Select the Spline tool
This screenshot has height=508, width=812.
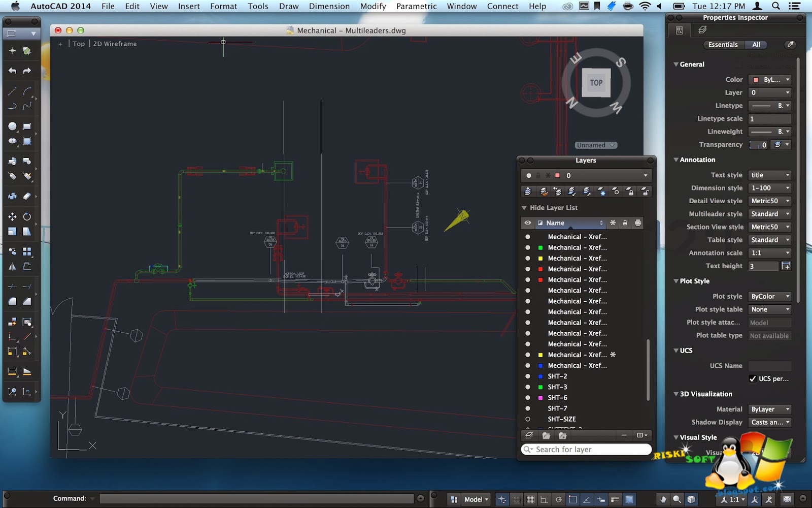pos(27,106)
